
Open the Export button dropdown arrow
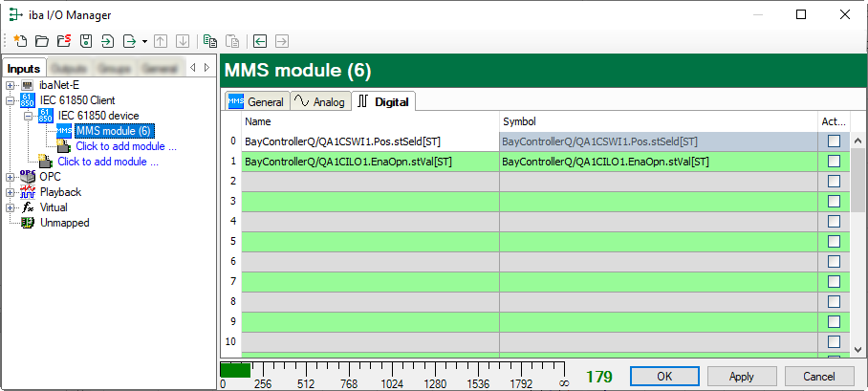coord(144,41)
